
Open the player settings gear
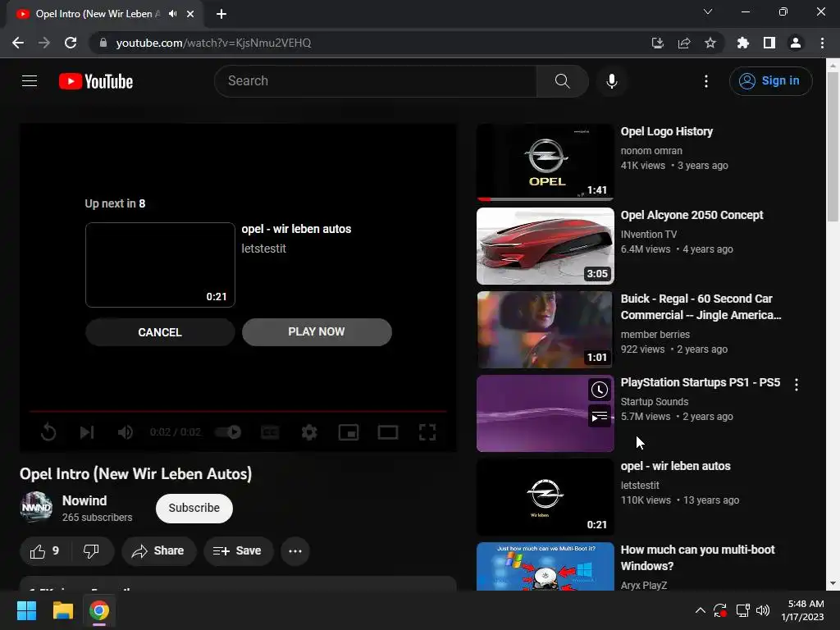[309, 431]
